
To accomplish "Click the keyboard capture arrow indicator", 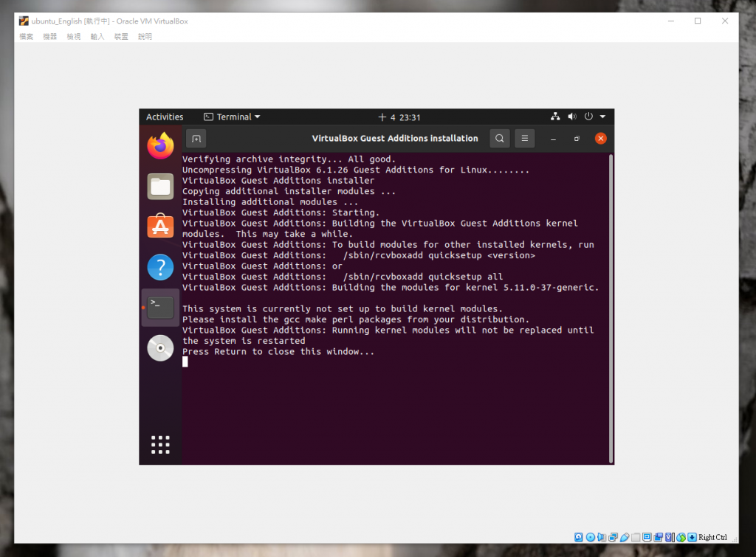I will (693, 537).
